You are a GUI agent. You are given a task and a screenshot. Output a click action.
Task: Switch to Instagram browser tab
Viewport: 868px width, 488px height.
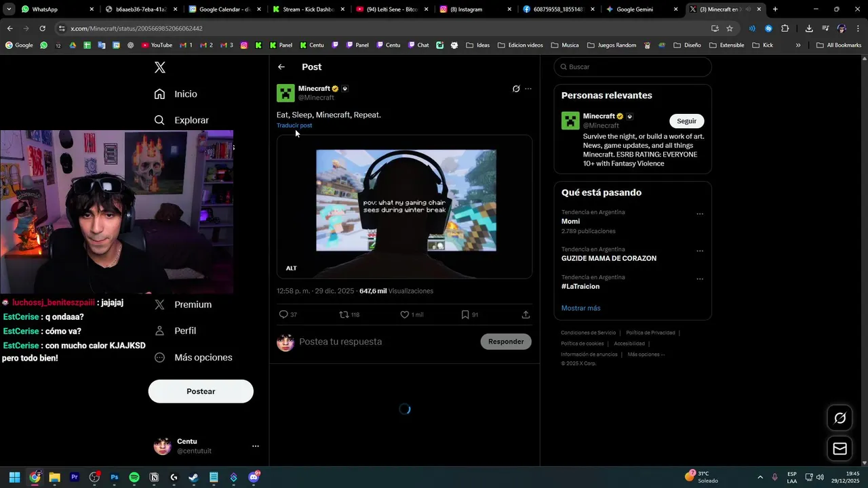pyautogui.click(x=475, y=9)
